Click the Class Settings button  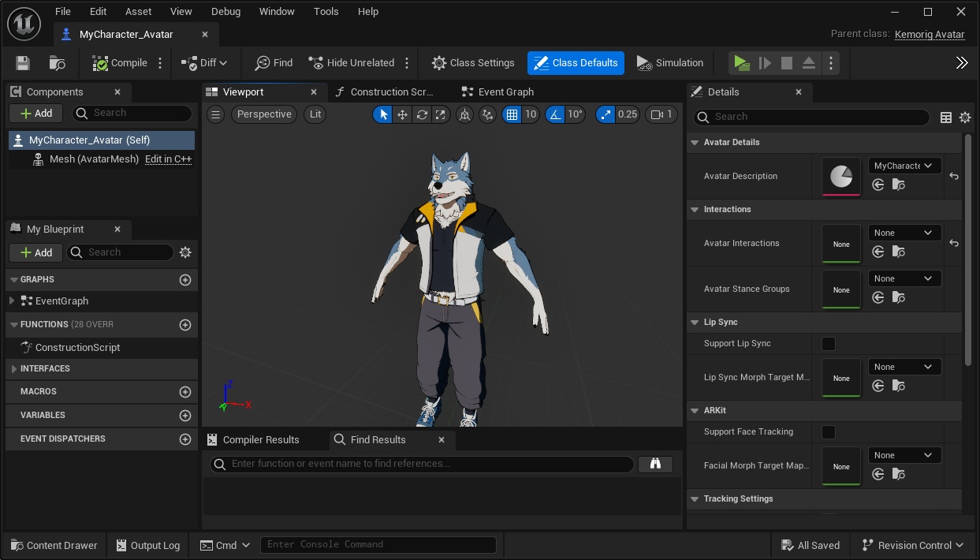pos(473,63)
